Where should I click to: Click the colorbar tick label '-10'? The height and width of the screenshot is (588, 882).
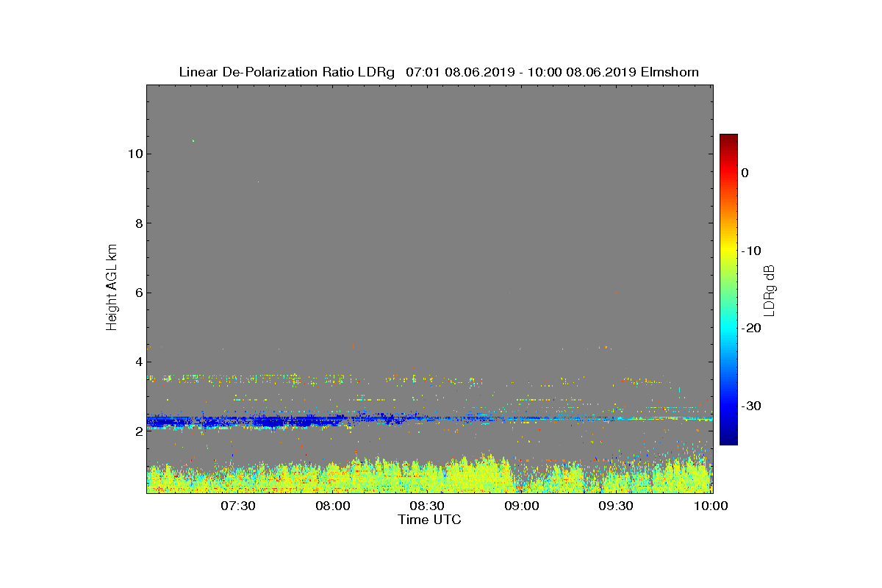pyautogui.click(x=750, y=251)
